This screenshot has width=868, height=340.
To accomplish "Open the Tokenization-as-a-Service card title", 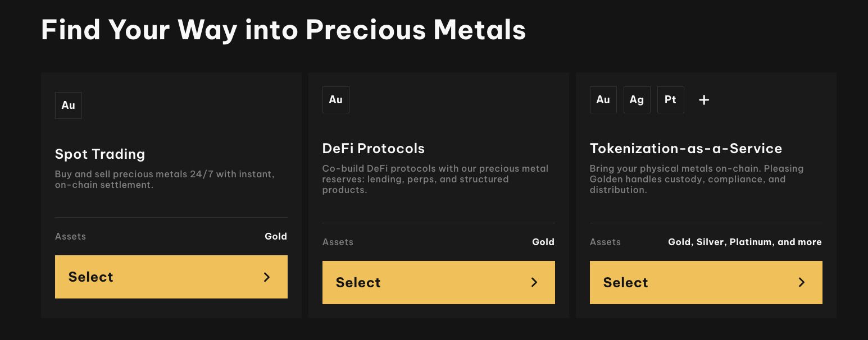I will pyautogui.click(x=686, y=149).
